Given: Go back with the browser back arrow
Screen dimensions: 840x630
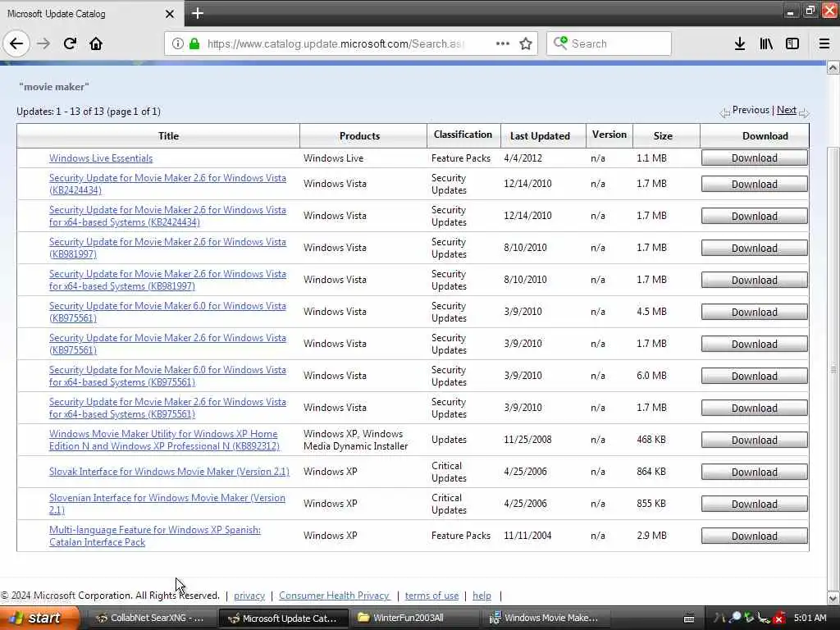Looking at the screenshot, I should [x=16, y=43].
